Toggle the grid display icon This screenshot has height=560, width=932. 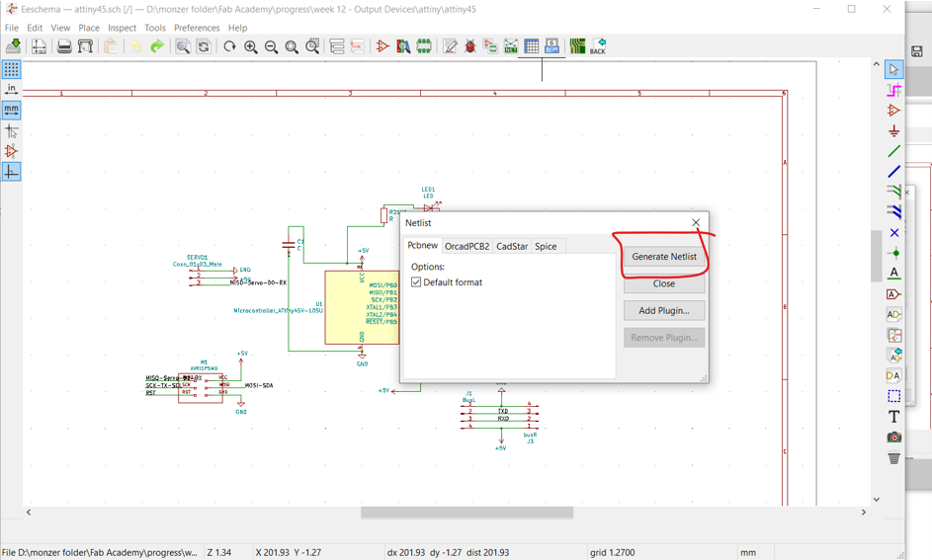click(x=11, y=69)
